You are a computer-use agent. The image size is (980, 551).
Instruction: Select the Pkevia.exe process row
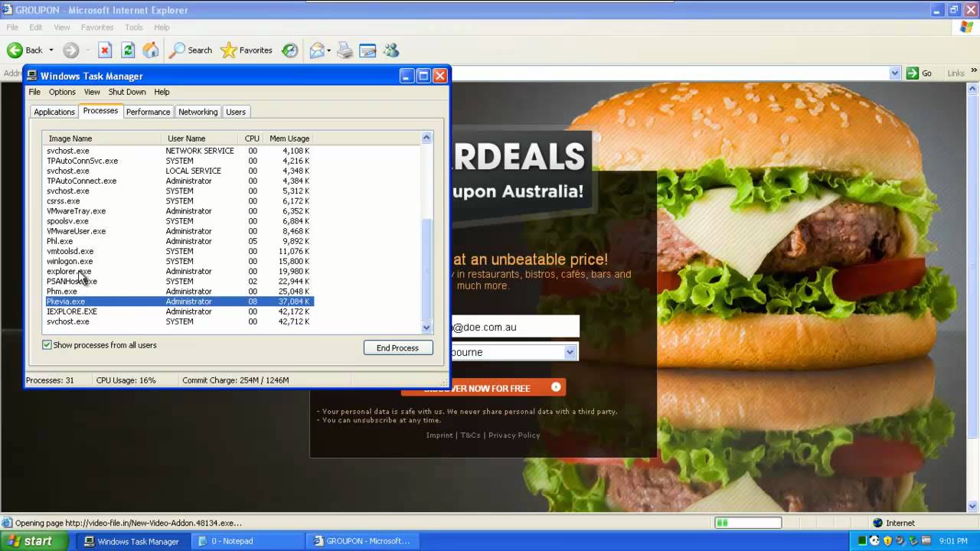179,302
